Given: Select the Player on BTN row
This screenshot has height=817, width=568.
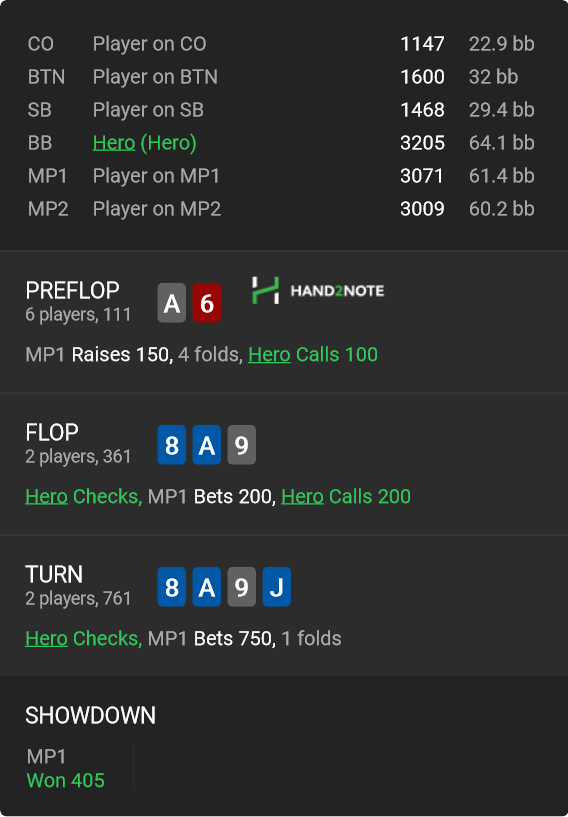Looking at the screenshot, I should (281, 77).
